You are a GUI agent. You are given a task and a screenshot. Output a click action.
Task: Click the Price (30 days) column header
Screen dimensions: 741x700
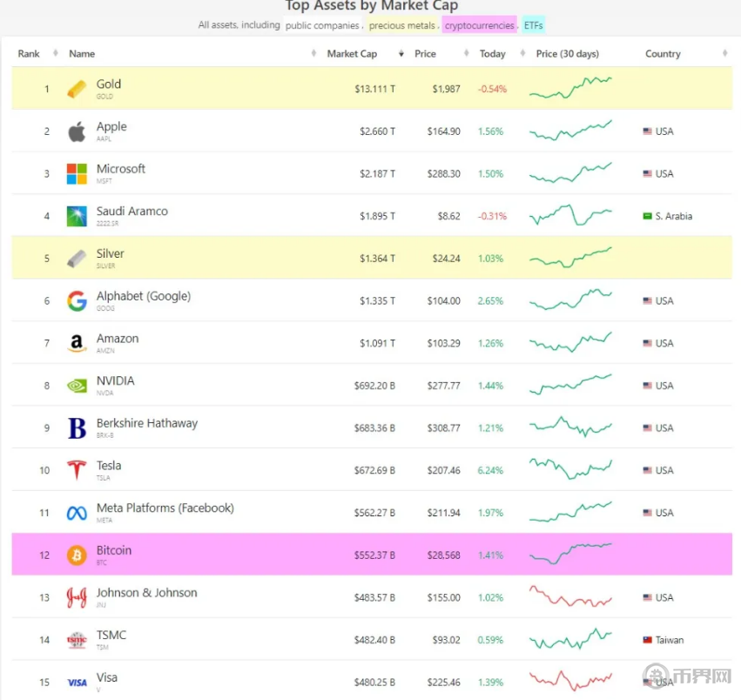(x=567, y=54)
